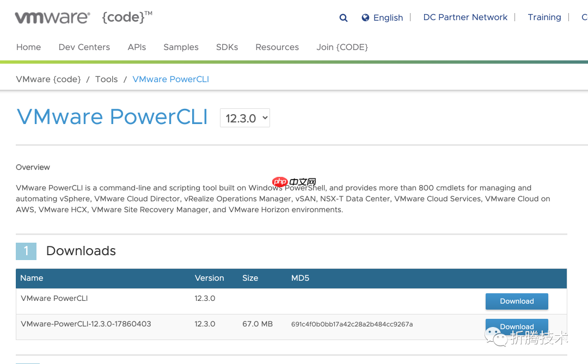Viewport: 588px width, 364px height.
Task: Switch to the Dev Centers menu
Action: (84, 47)
